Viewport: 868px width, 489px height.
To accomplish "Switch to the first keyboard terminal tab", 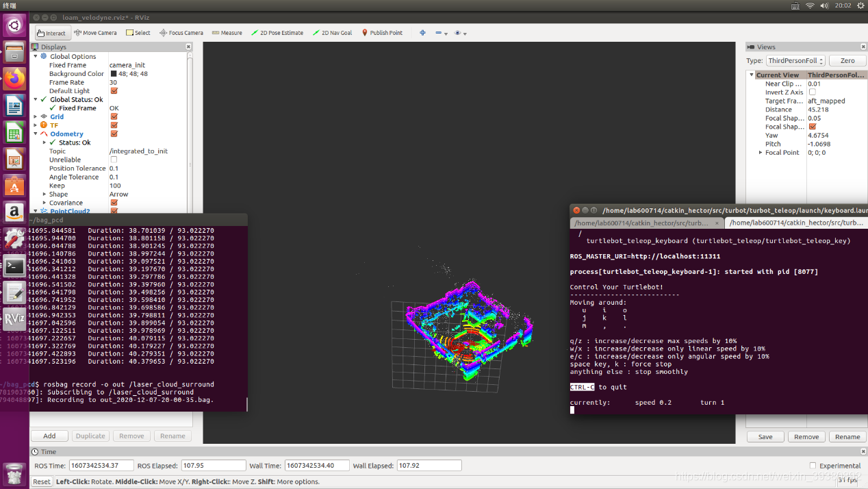I will pos(646,223).
